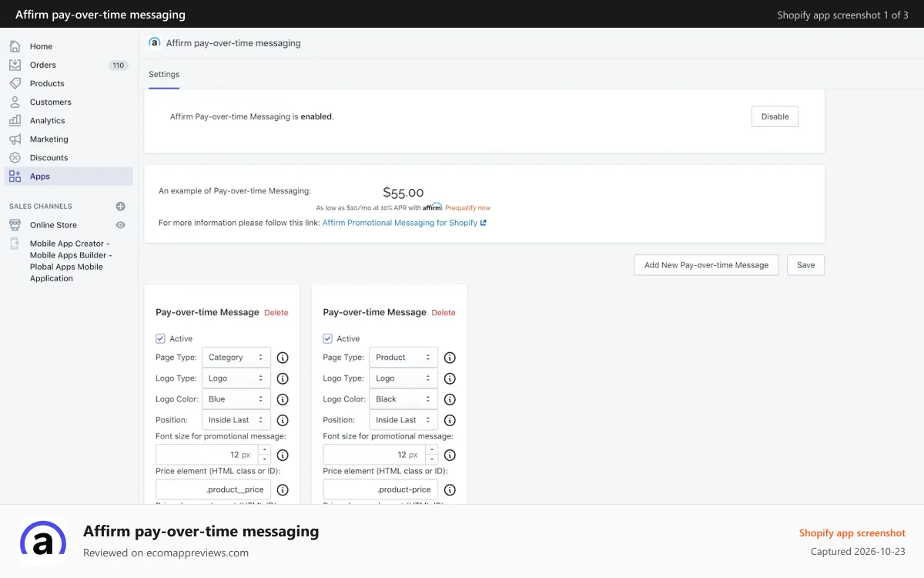The image size is (924, 578).
Task: Toggle Active checkbox in Product message
Action: (327, 338)
